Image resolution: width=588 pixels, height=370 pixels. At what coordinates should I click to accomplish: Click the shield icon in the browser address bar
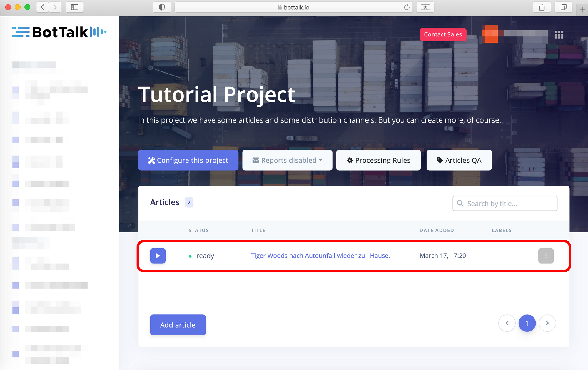pos(161,7)
